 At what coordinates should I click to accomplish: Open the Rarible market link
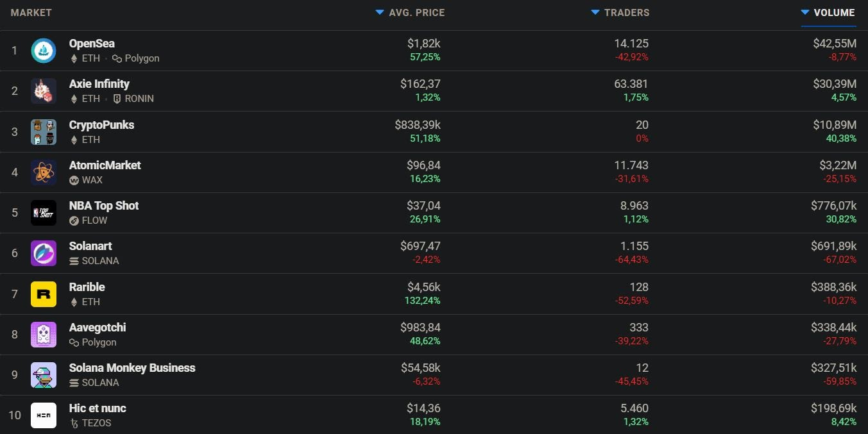click(x=87, y=287)
